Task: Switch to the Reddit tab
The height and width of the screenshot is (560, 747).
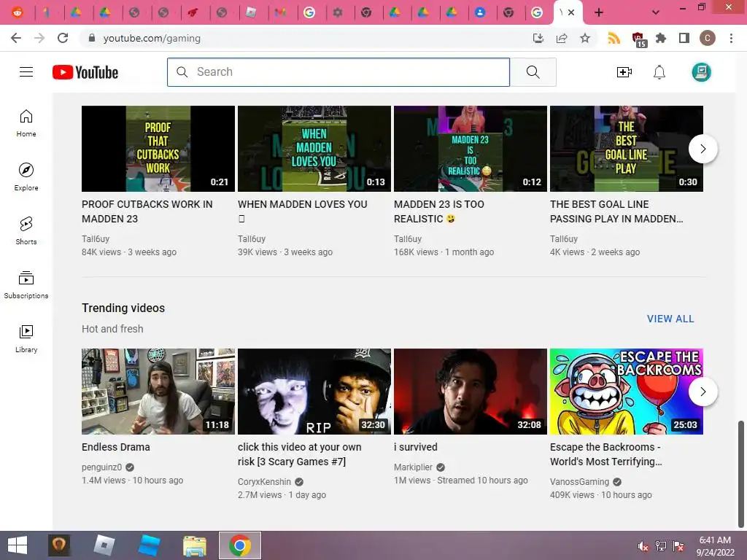Action: tap(18, 12)
